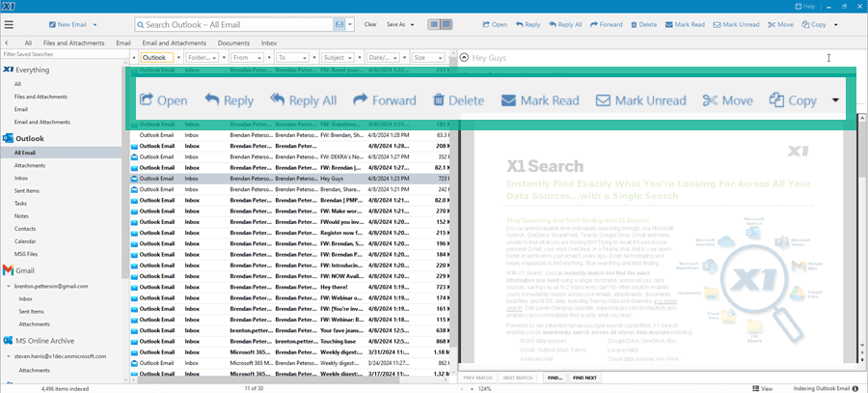Switch to the Files and Attachments tab
Viewport: 868px width, 393px height.
coord(74,42)
